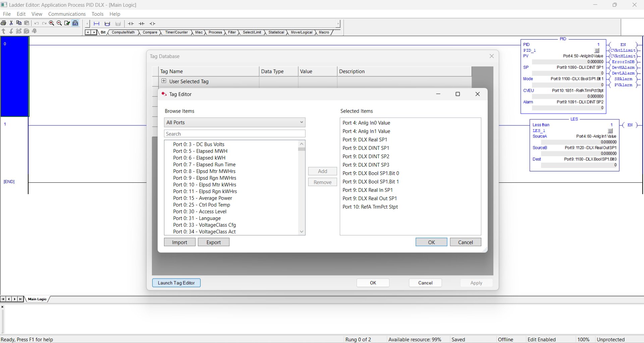Select 'Port 9: DLX Bool SP1.Bit 0'
This screenshot has height=343, width=644.
pos(371,173)
